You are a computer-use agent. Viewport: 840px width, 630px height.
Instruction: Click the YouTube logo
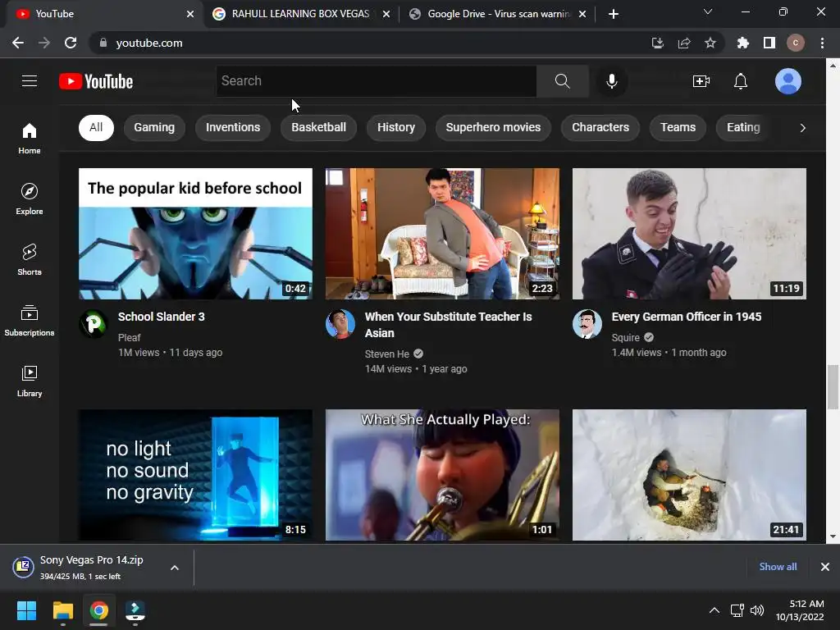[96, 81]
